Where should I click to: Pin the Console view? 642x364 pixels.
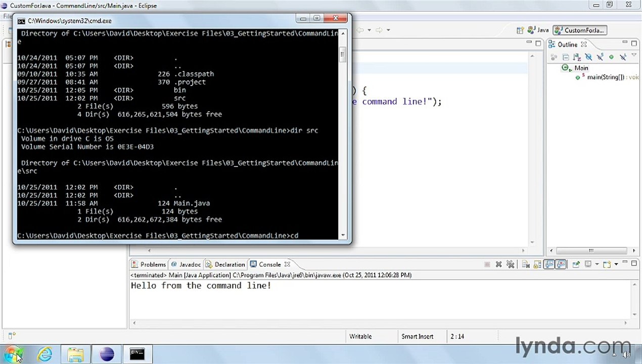click(x=575, y=264)
